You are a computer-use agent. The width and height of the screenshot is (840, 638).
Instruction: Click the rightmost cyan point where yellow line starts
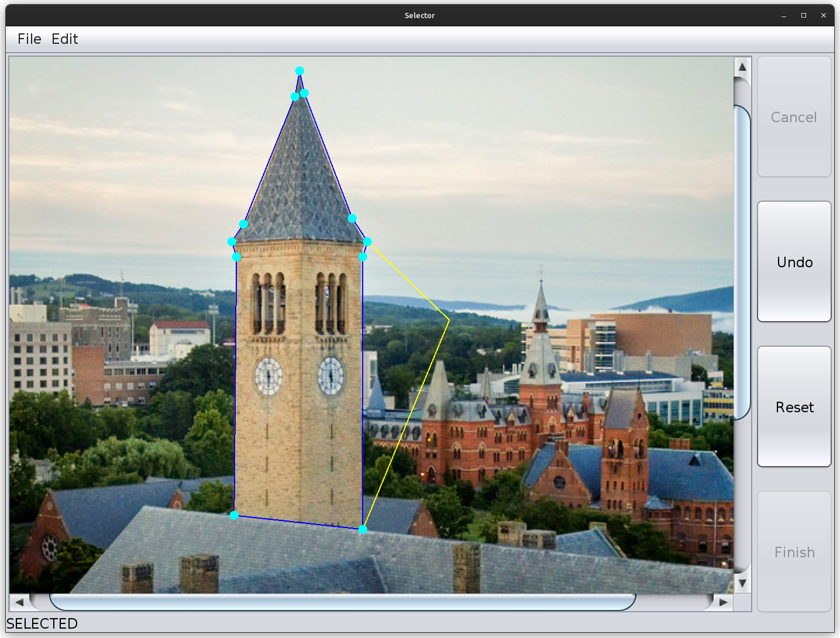pos(367,242)
